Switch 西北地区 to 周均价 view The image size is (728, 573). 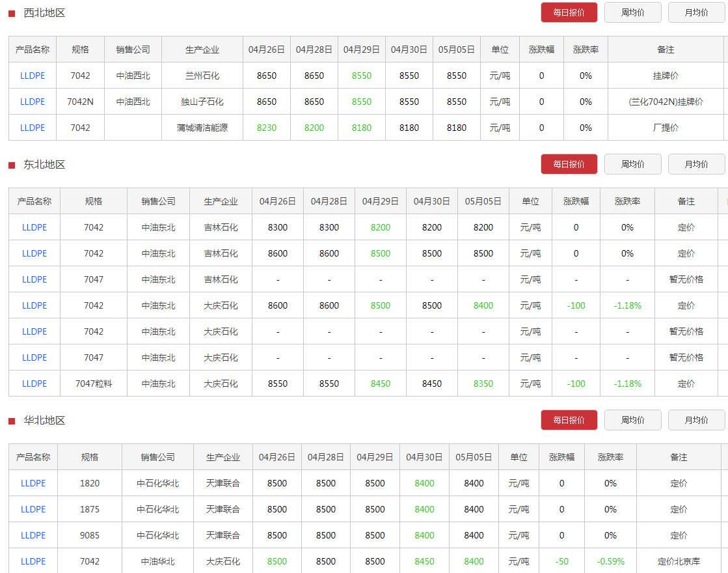633,12
